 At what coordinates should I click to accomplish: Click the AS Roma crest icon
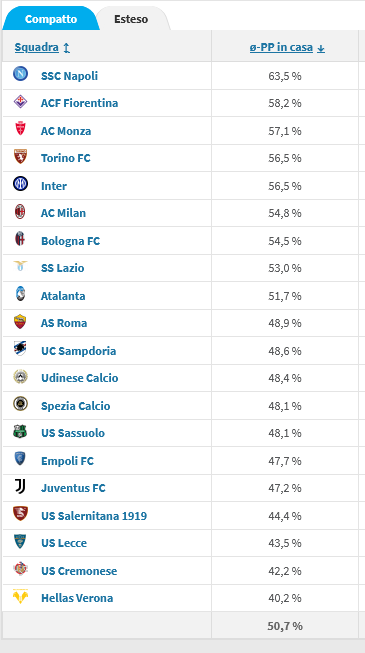point(20,322)
